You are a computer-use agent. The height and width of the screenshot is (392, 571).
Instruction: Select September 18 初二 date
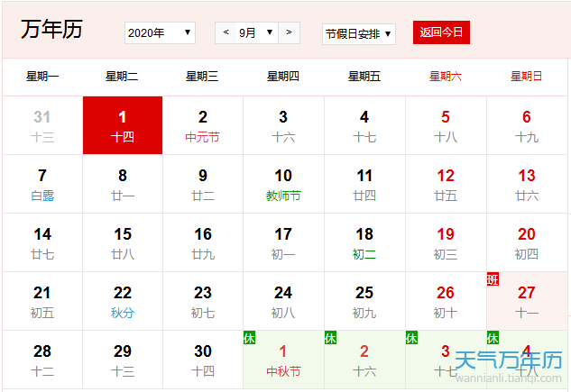click(x=364, y=242)
